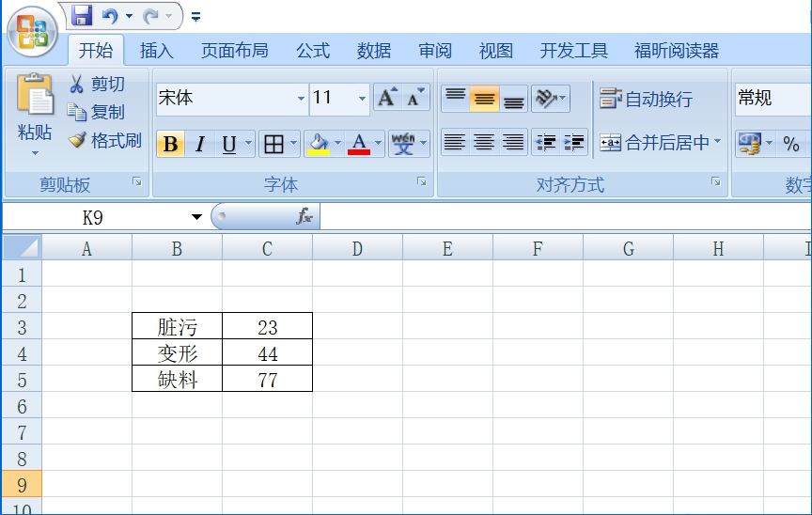Center text horizontally
The image size is (812, 515).
pos(484,142)
